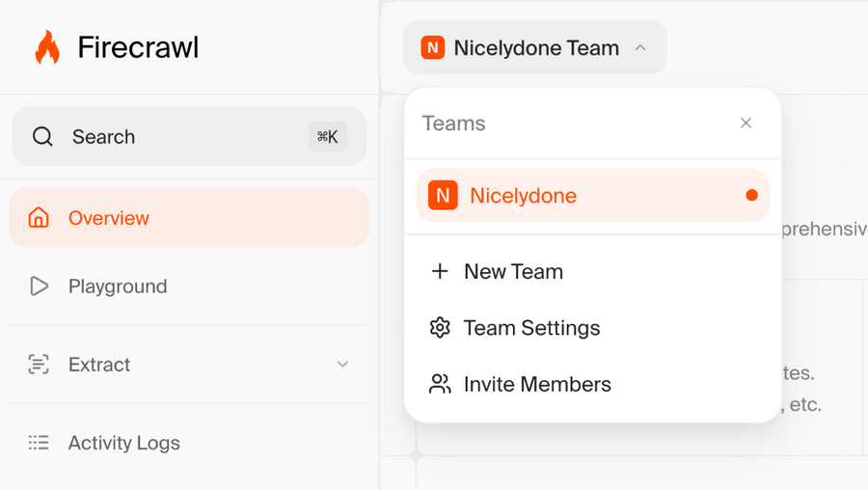Click the Playground play icon
The image size is (868, 490).
39,286
